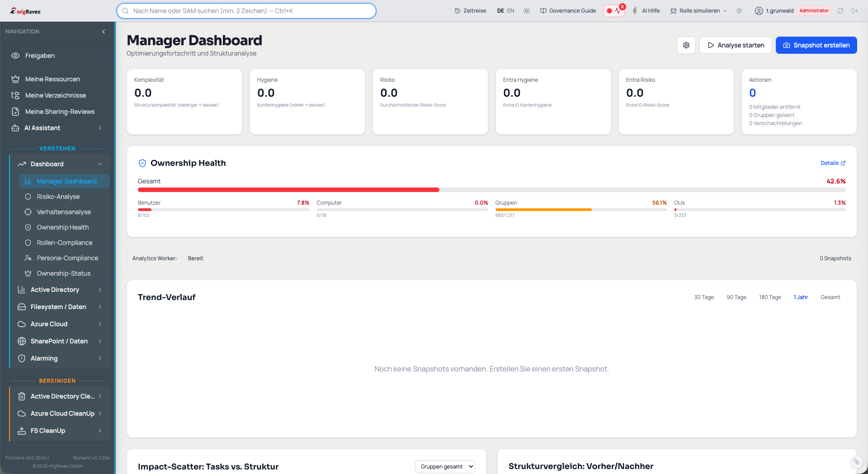The image size is (868, 474).
Task: Open the Zeitreise time travel feature
Action: pyautogui.click(x=470, y=11)
